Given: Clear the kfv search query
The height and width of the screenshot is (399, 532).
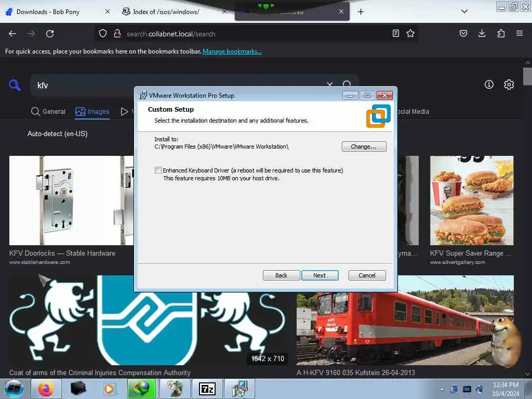Looking at the screenshot, I should 330,84.
